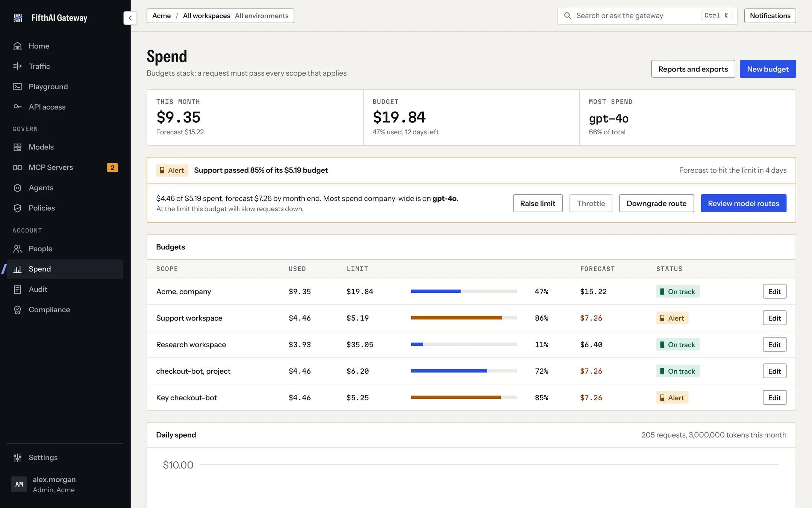Open Playground using its terminal icon
The image size is (812, 508).
pos(17,87)
